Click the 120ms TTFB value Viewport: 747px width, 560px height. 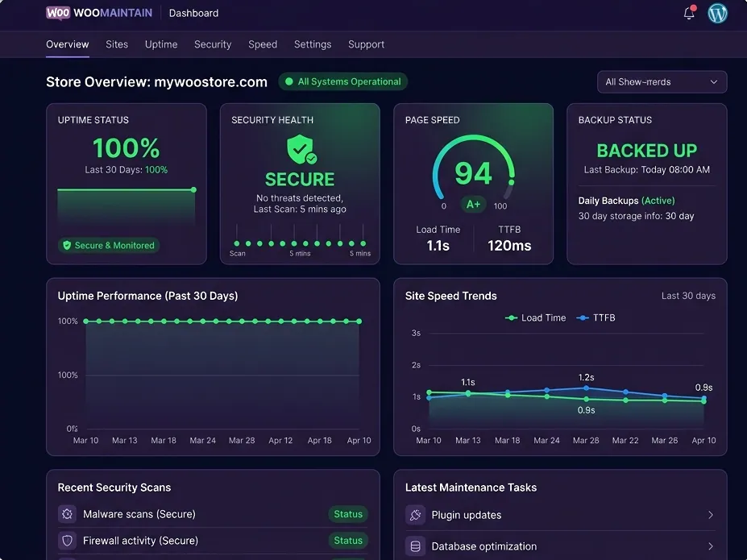tap(509, 246)
